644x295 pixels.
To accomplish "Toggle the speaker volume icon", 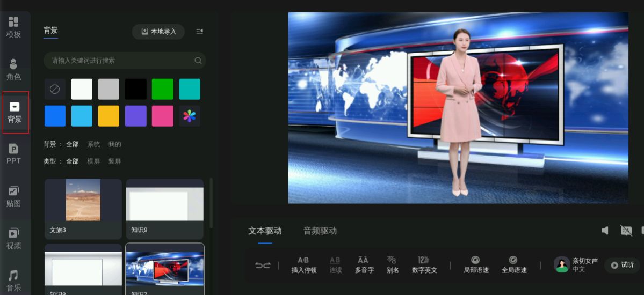I will point(605,231).
